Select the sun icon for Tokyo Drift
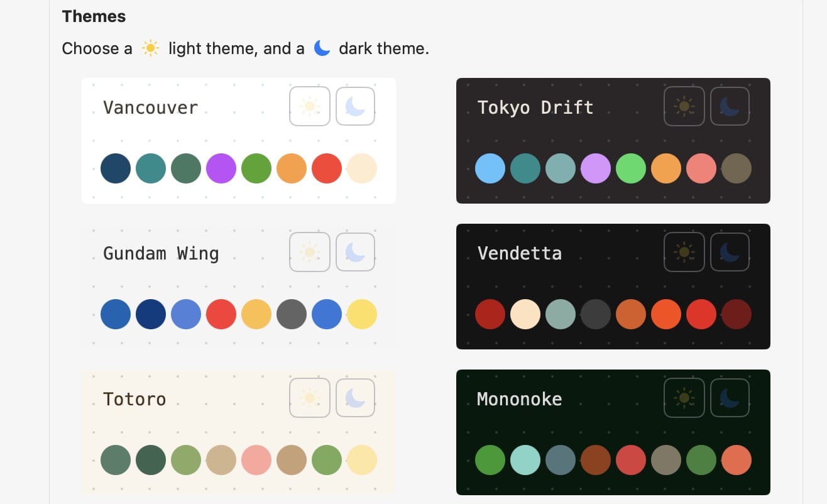 click(684, 106)
